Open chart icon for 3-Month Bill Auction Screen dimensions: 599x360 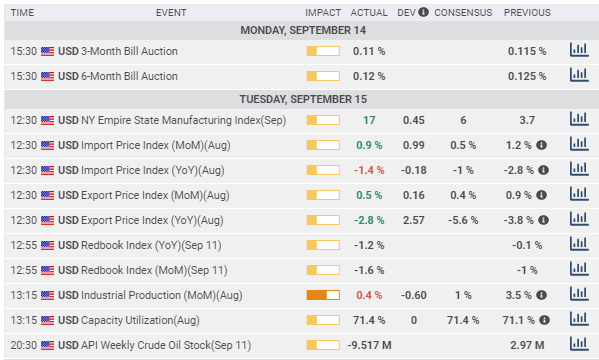[579, 50]
